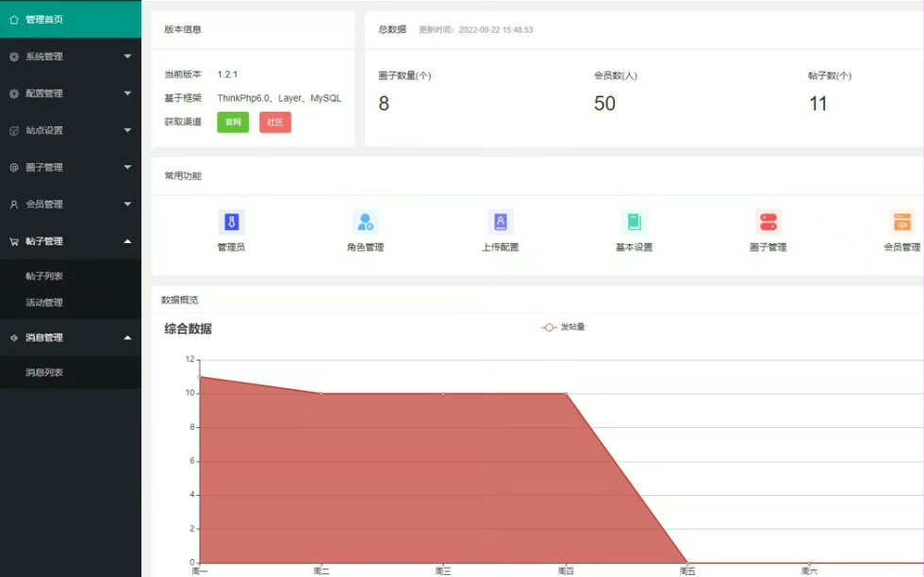Open the 管理员 shortcut icon
Screen dimensions: 924x577
point(231,223)
